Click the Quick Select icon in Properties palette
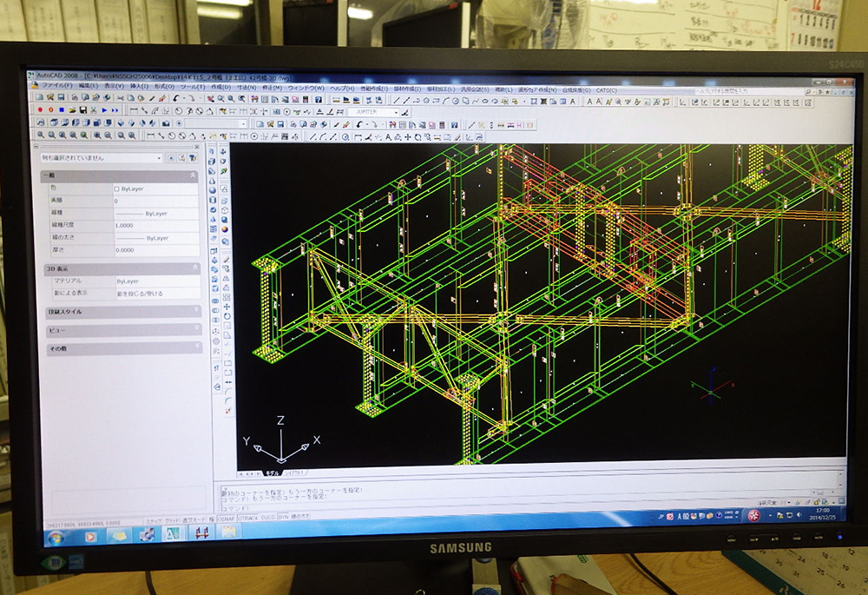The height and width of the screenshot is (595, 868). (193, 158)
